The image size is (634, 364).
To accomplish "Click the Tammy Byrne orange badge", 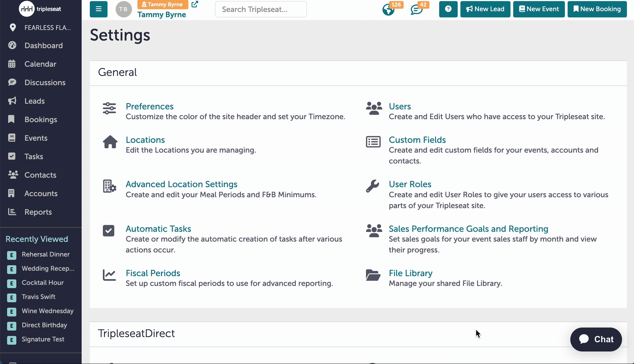I will pos(163,4).
